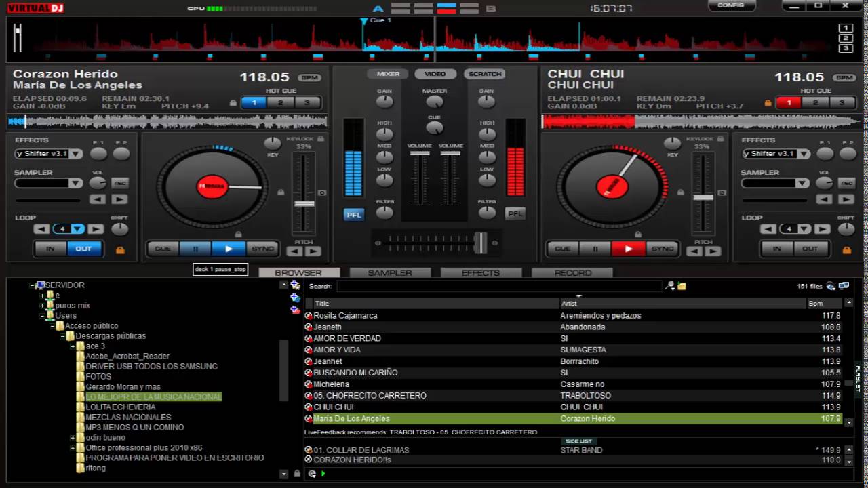The width and height of the screenshot is (868, 488).
Task: Open the left deck Effects dropdown
Action: pos(75,154)
